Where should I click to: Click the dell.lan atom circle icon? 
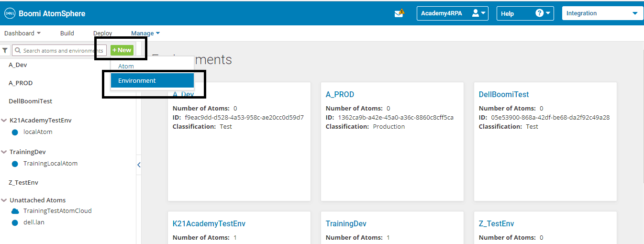(x=15, y=222)
